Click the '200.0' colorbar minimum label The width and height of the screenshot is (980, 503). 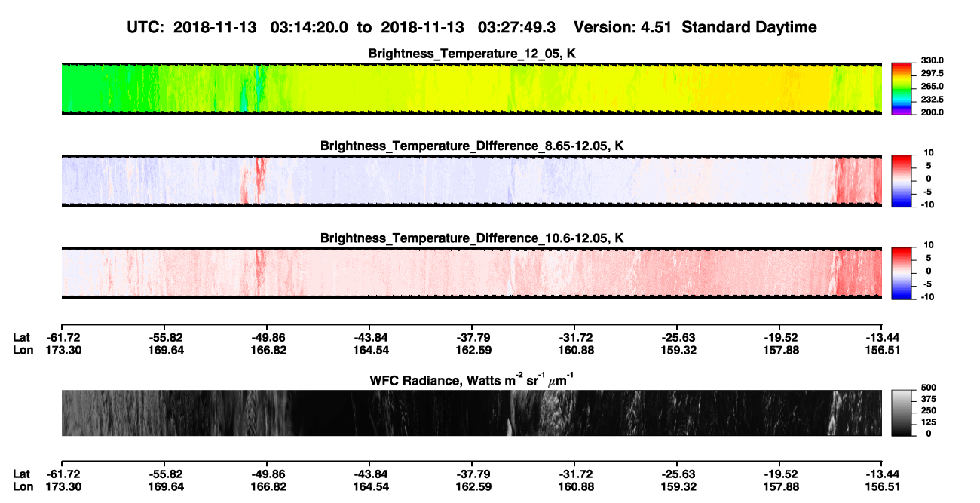click(932, 112)
